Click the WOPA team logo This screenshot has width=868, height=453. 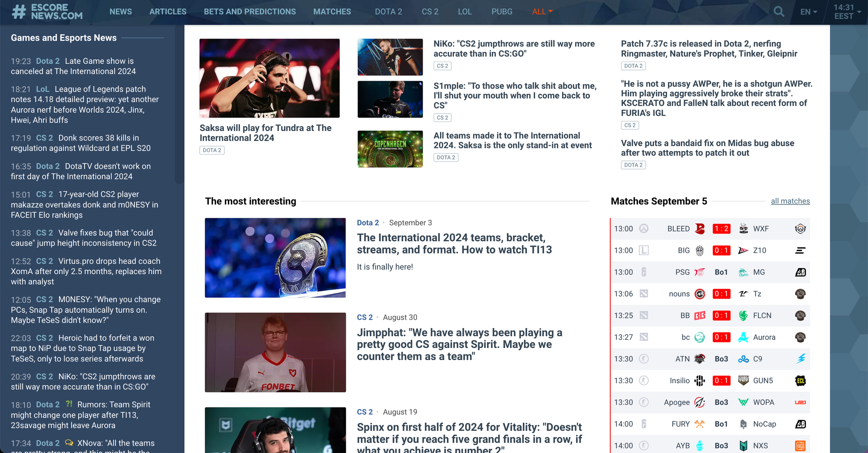coord(743,402)
